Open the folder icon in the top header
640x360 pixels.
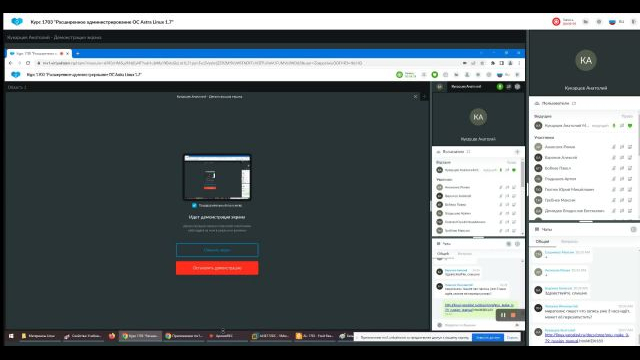coord(586,22)
